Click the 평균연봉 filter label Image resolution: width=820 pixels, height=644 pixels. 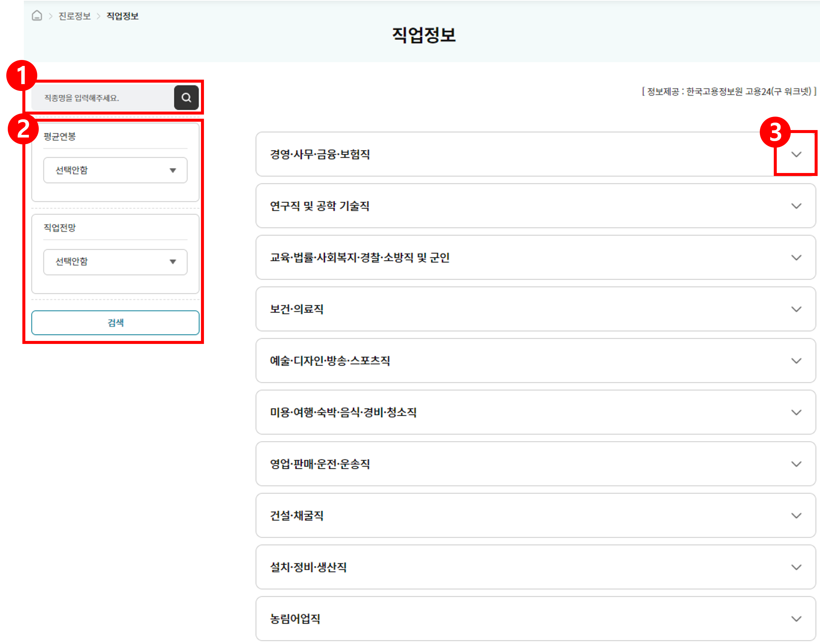60,137
